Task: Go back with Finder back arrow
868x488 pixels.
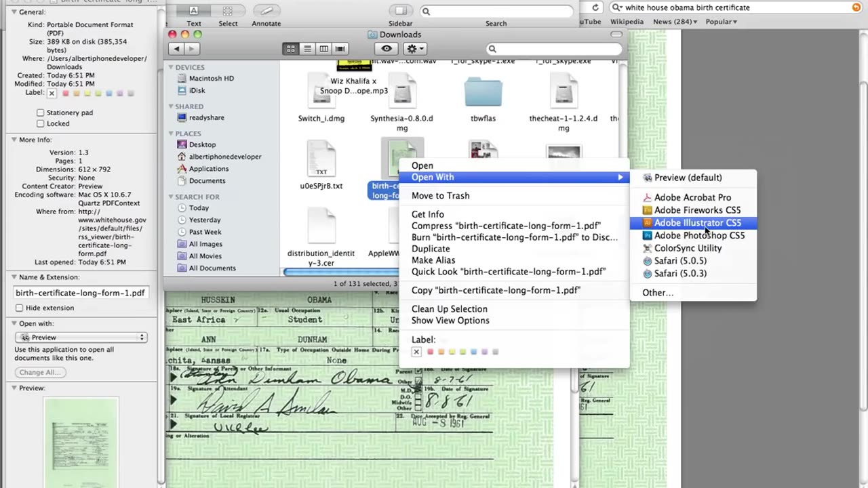Action: [177, 49]
